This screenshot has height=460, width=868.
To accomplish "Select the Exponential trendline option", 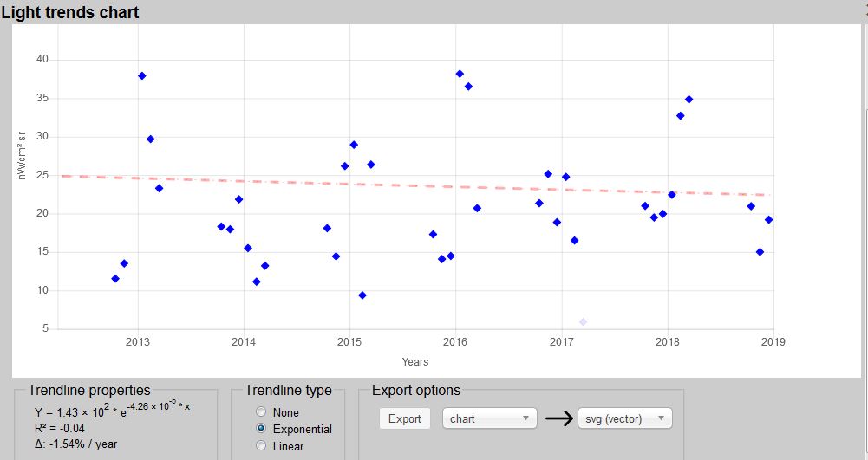I will [261, 429].
